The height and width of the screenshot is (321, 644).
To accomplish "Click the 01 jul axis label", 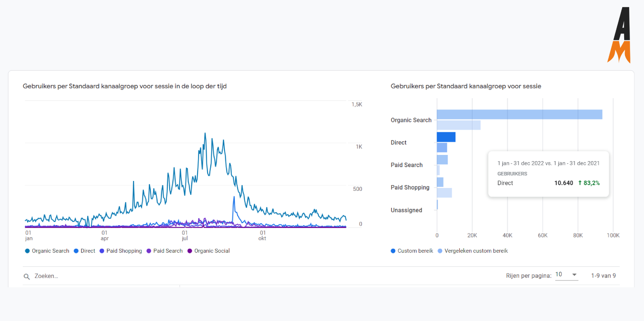I will (185, 235).
